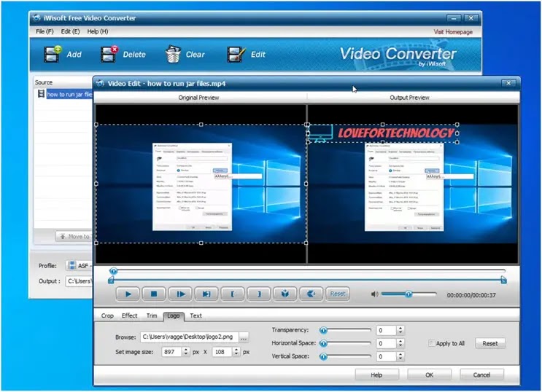
Task: Click the Output path field in main window
Action: [80, 281]
